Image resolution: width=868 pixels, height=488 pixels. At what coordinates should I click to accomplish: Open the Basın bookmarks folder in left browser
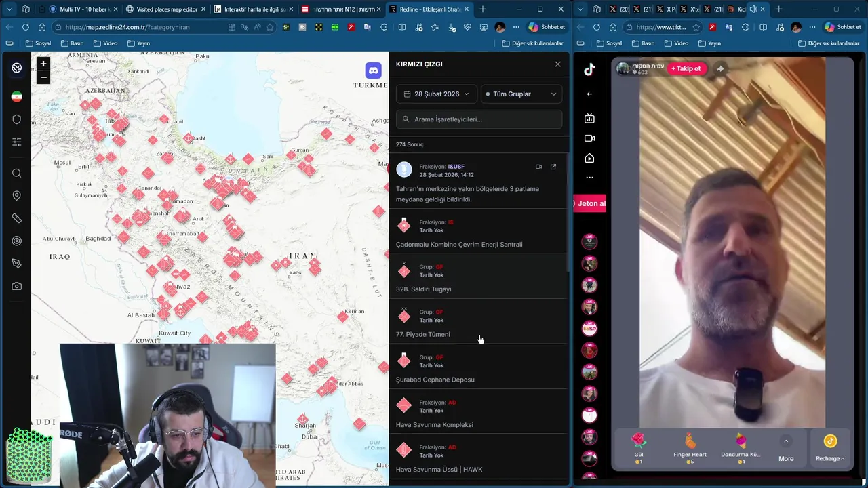73,43
